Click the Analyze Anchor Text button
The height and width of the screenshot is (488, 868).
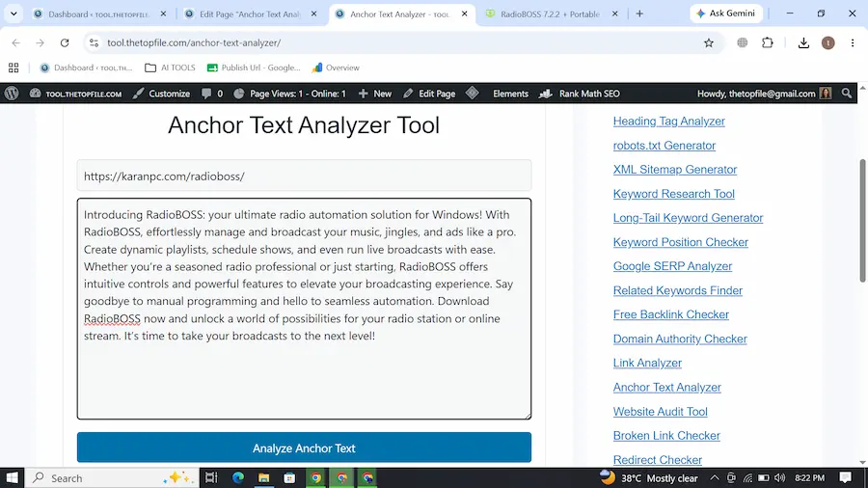pos(304,447)
